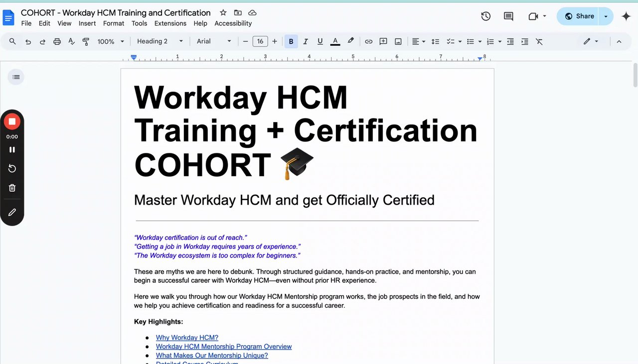Insert a link
The height and width of the screenshot is (364, 638).
(x=368, y=41)
